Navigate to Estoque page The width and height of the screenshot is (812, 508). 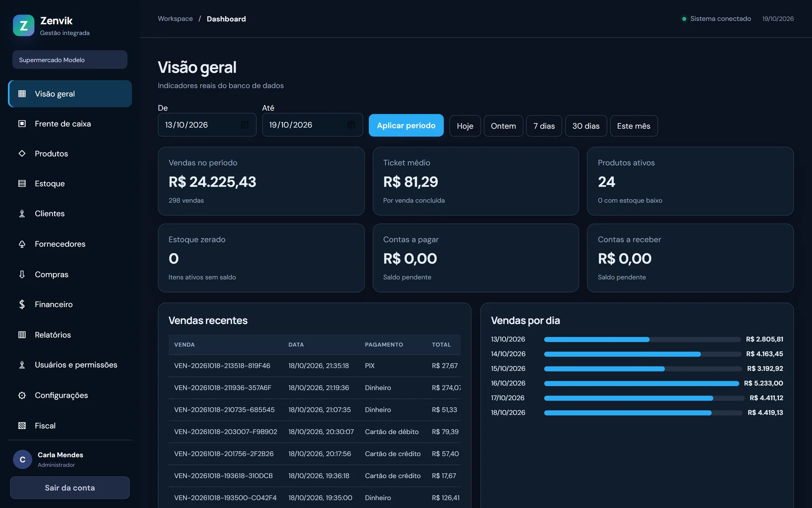point(70,183)
